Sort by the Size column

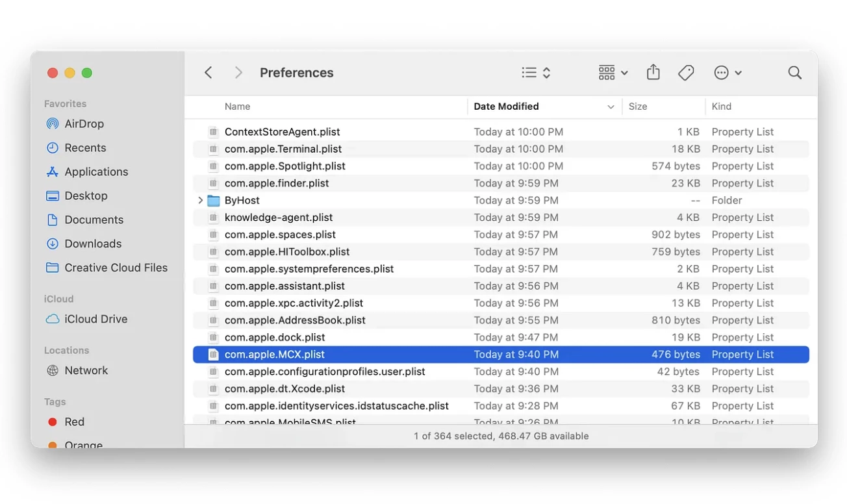coord(638,107)
